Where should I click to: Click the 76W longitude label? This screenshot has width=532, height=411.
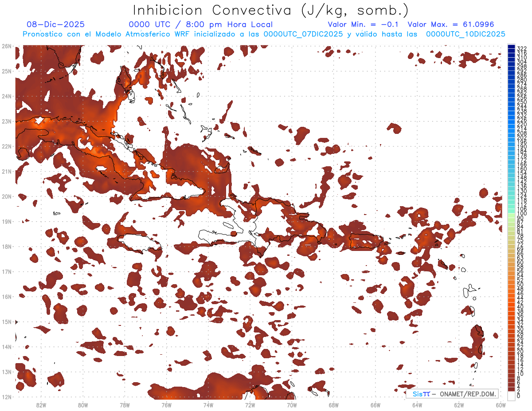(166, 405)
